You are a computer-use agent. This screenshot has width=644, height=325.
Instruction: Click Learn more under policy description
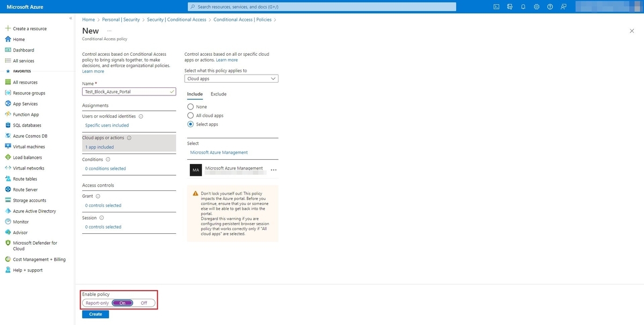coord(93,71)
